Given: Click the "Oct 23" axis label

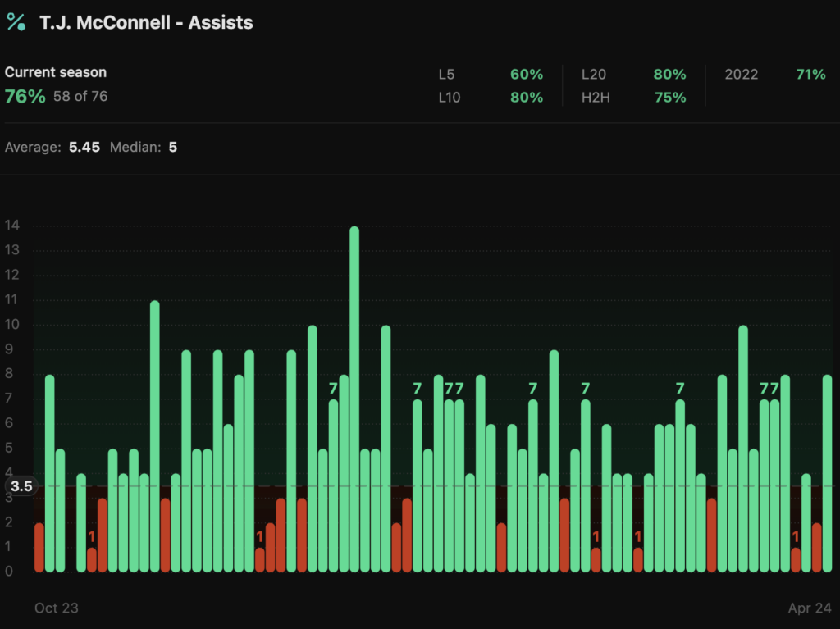Looking at the screenshot, I should (x=57, y=608).
